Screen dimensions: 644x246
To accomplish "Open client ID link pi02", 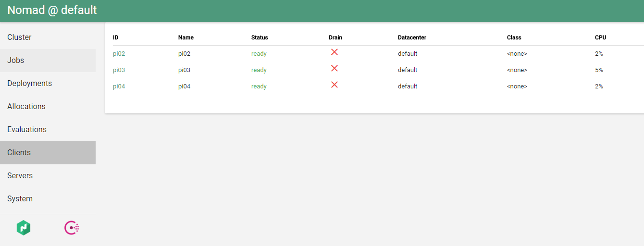I will 119,54.
